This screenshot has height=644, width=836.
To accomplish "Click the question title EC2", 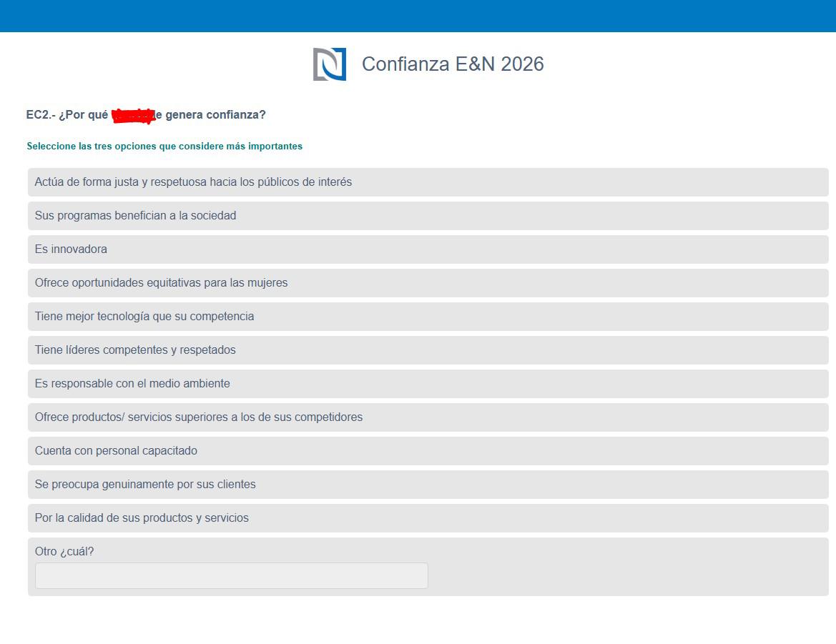I will [146, 114].
